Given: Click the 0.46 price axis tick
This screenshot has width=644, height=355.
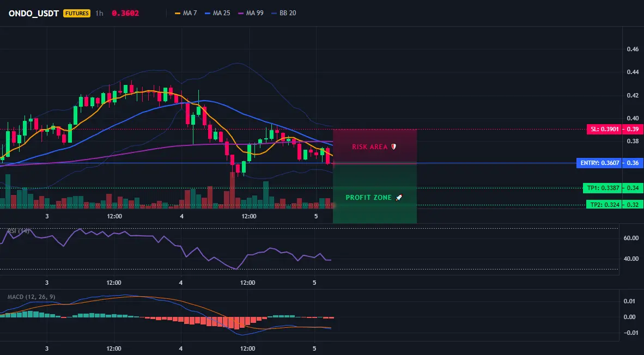Looking at the screenshot, I should pyautogui.click(x=633, y=49).
